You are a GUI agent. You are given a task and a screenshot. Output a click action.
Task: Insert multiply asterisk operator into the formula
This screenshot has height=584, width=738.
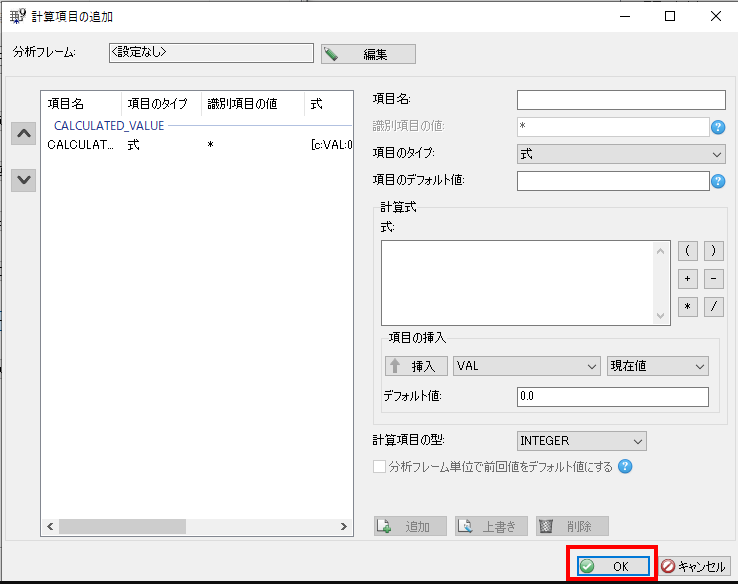(x=688, y=307)
